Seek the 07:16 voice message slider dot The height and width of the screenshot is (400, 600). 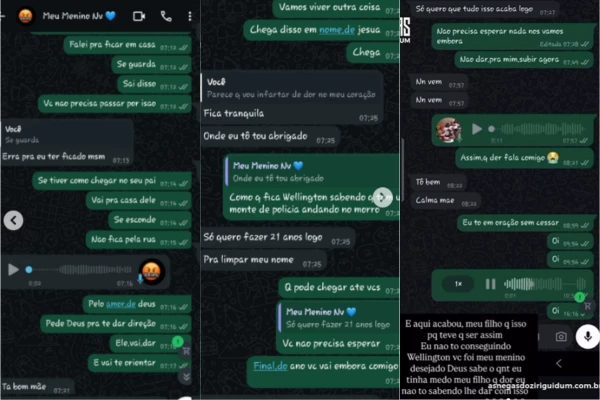point(29,269)
